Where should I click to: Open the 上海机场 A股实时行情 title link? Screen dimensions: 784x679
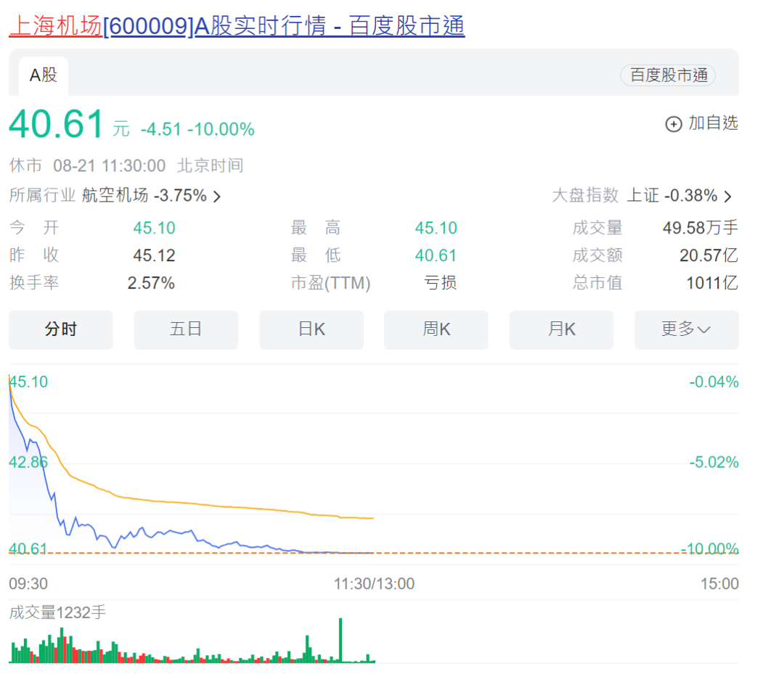(x=236, y=26)
